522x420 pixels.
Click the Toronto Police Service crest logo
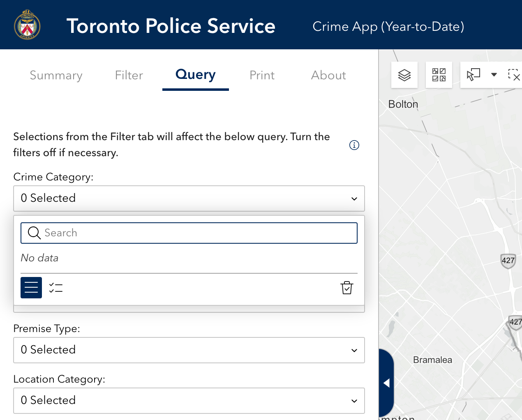[x=27, y=25]
